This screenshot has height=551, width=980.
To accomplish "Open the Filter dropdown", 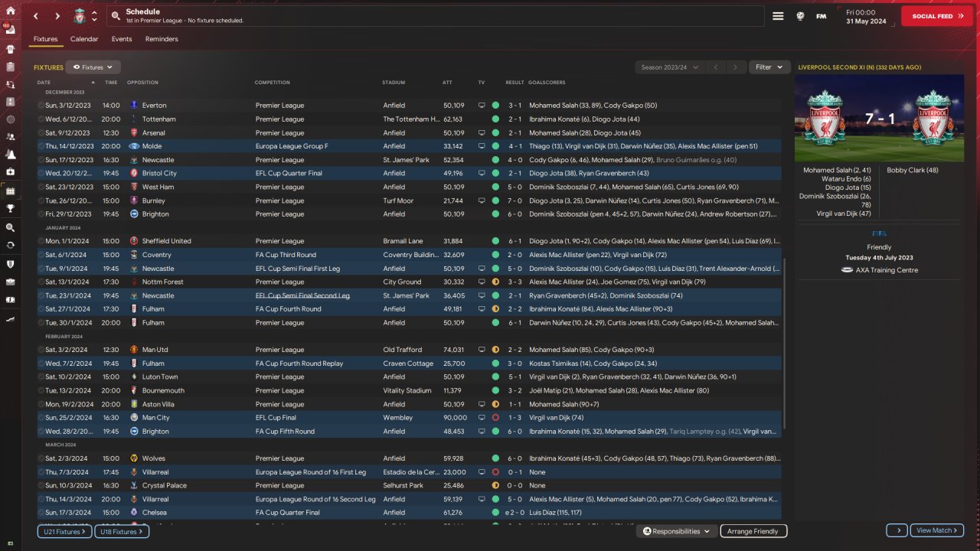I will tap(769, 67).
